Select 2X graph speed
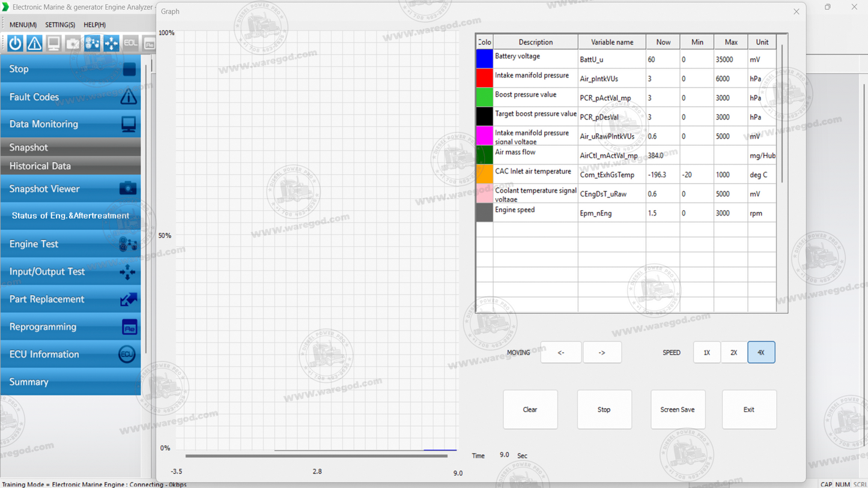The image size is (868, 488). click(x=733, y=352)
